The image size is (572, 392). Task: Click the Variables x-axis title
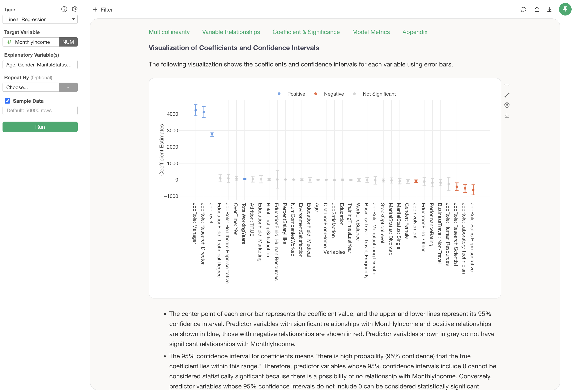334,252
